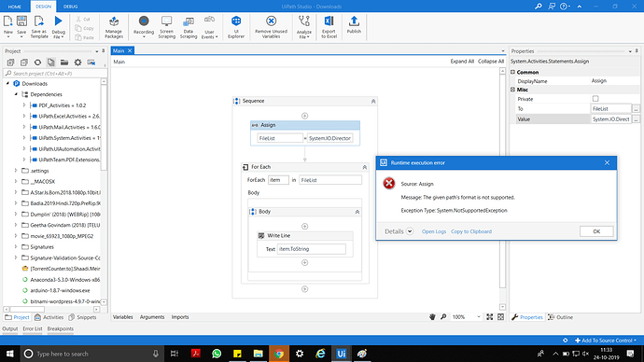Select Remove Unused Variables
This screenshot has height=362, width=644.
(x=271, y=27)
